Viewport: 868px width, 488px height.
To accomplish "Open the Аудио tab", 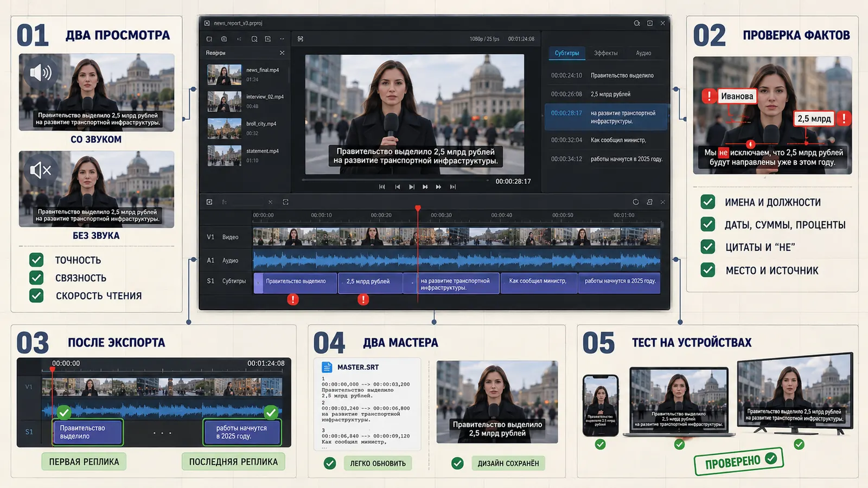I will (x=643, y=53).
